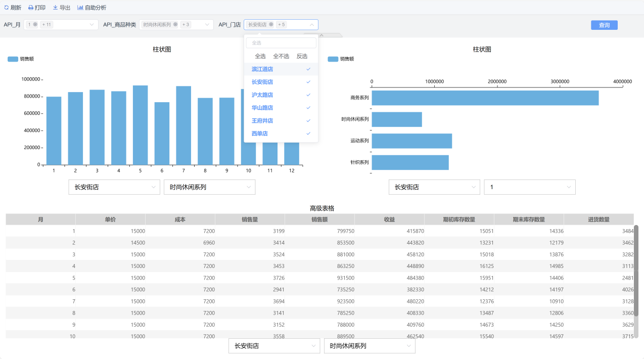Click 全不选 deselect-all in dropdown
The width and height of the screenshot is (644, 359).
click(281, 56)
